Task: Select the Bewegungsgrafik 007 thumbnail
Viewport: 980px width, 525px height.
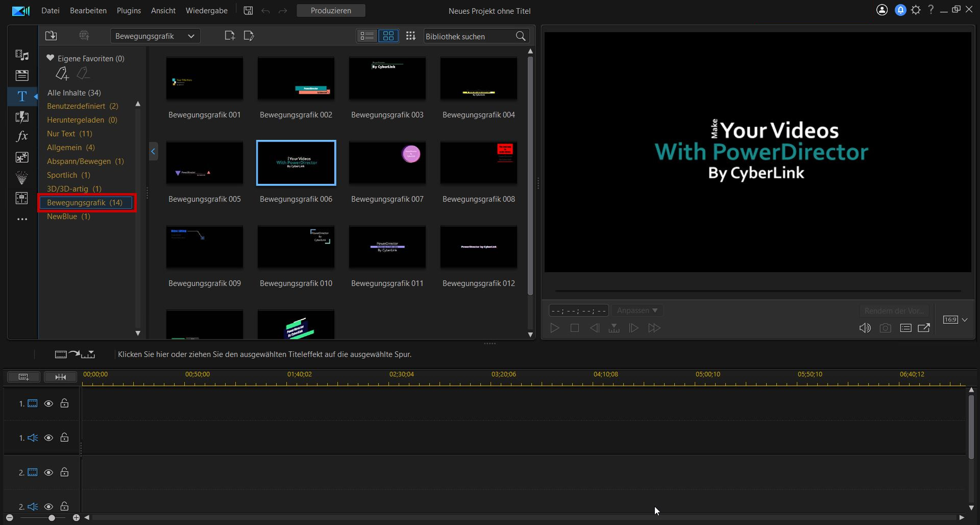Action: (387, 163)
